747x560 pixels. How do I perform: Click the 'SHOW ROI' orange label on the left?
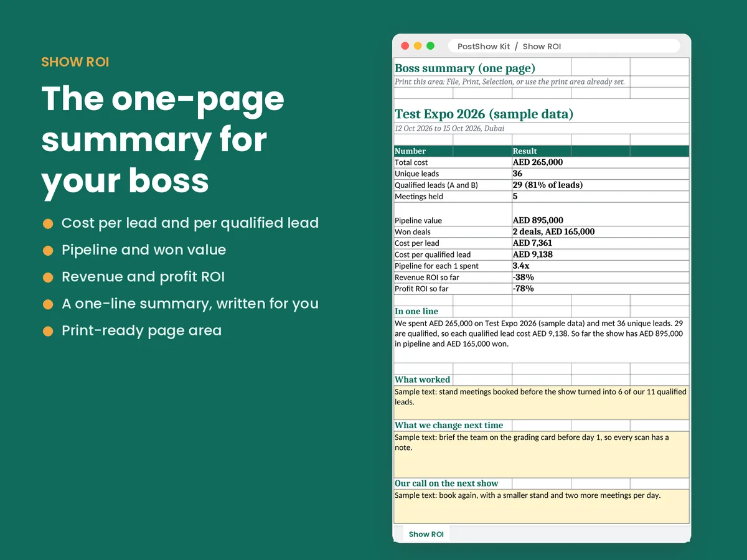click(75, 62)
